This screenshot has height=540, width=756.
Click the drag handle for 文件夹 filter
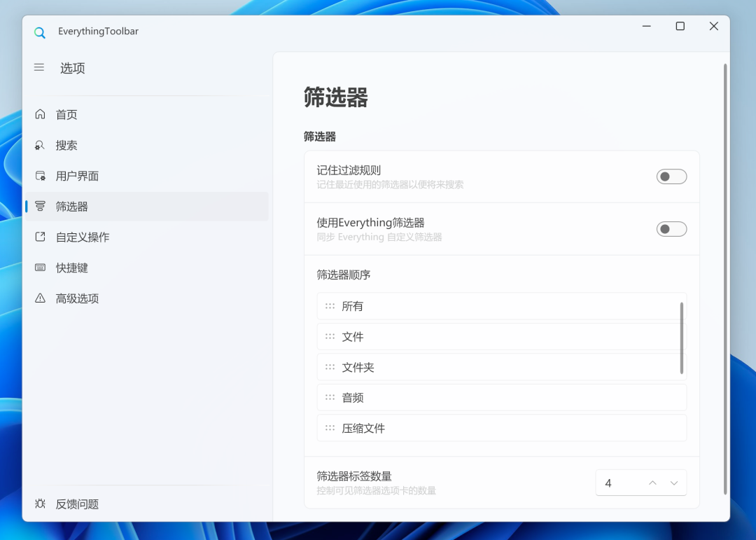(x=330, y=367)
